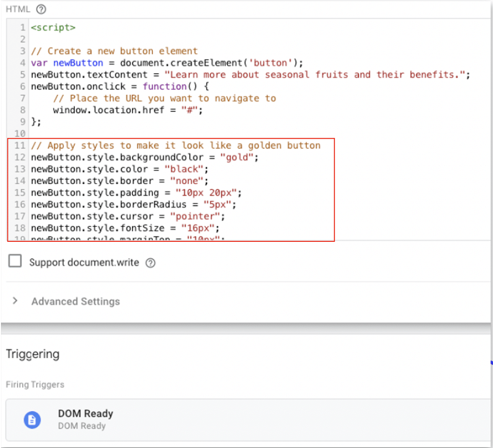The height and width of the screenshot is (448, 493).
Task: Click the Triggering section heading
Action: point(33,354)
